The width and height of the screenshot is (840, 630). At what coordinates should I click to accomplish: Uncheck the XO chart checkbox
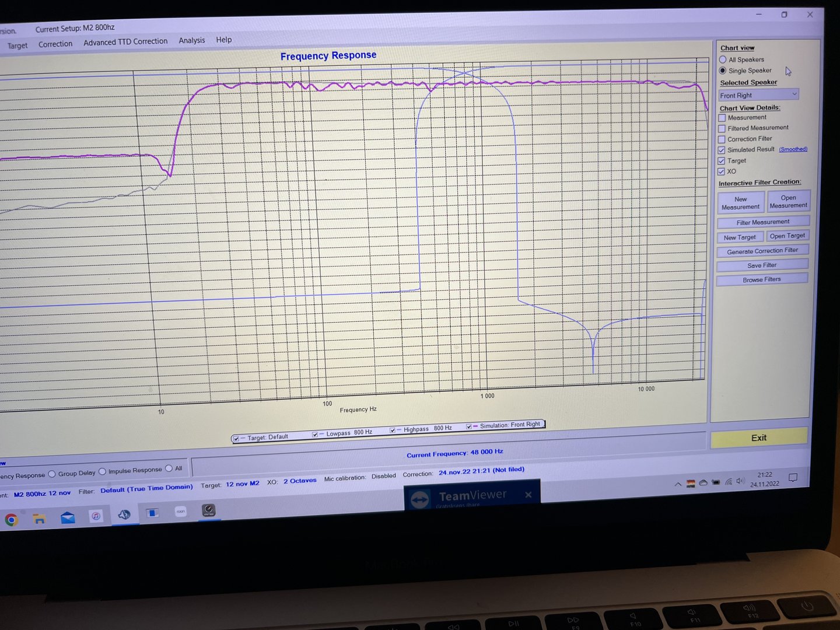coord(721,171)
